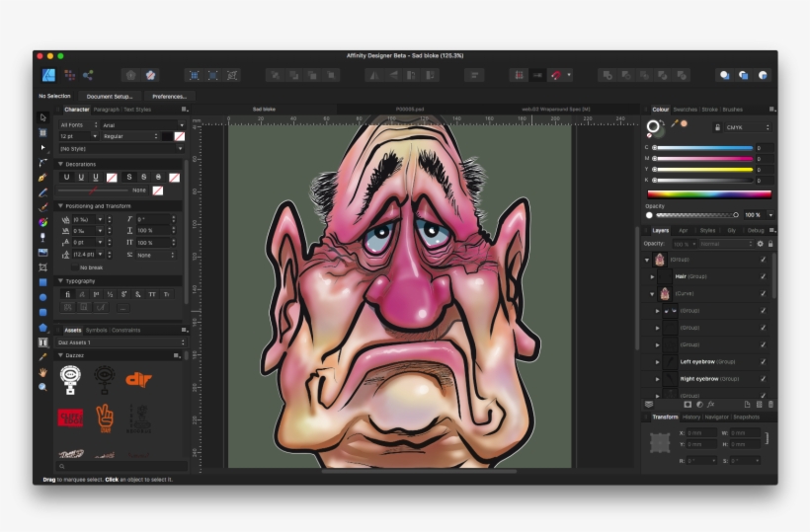Select the Pen tool
This screenshot has height=532, width=810.
coord(42,178)
